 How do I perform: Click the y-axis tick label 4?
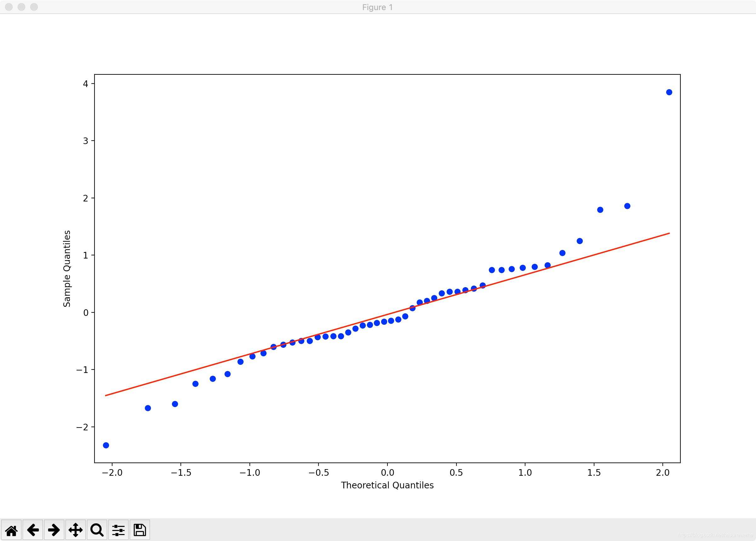(85, 84)
